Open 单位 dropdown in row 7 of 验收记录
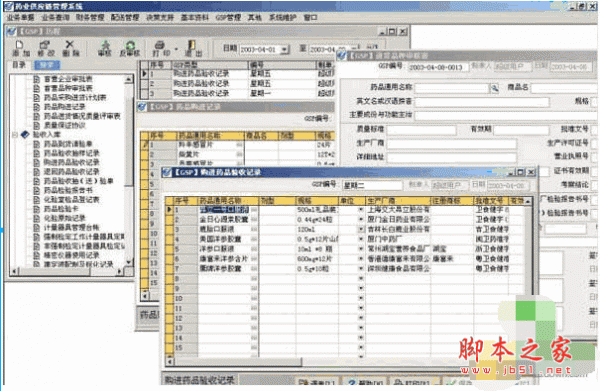Image resolution: width=600 pixels, height=391 pixels. click(361, 269)
